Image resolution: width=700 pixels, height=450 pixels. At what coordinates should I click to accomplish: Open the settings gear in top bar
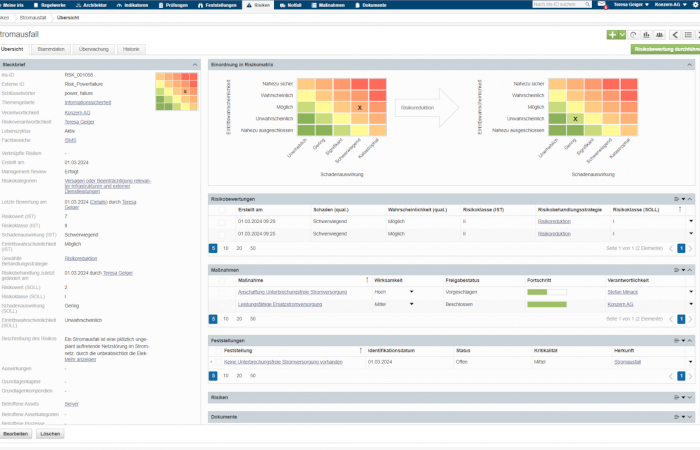tap(692, 5)
